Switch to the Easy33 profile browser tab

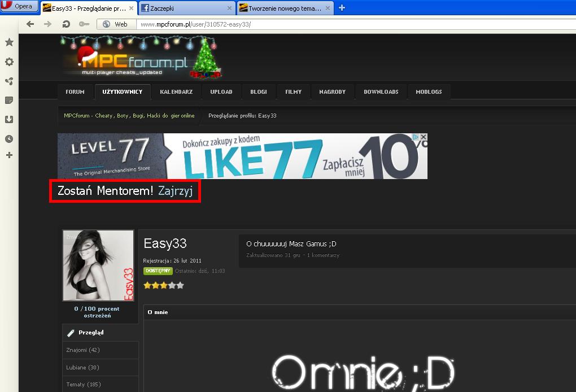point(89,8)
